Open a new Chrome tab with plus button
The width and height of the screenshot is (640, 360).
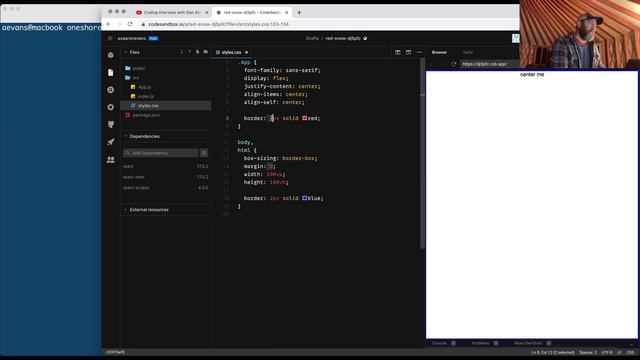pyautogui.click(x=299, y=13)
